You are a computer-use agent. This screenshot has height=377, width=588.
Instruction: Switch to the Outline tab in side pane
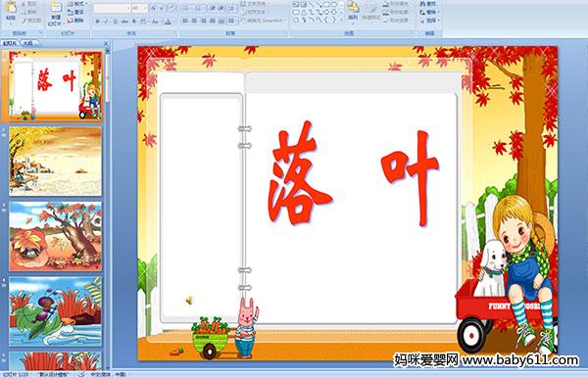pyautogui.click(x=26, y=43)
